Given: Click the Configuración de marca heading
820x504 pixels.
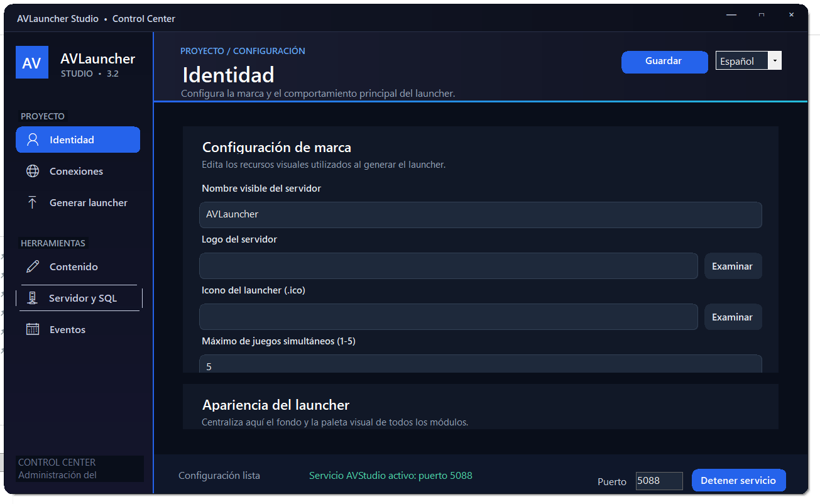Looking at the screenshot, I should [276, 148].
